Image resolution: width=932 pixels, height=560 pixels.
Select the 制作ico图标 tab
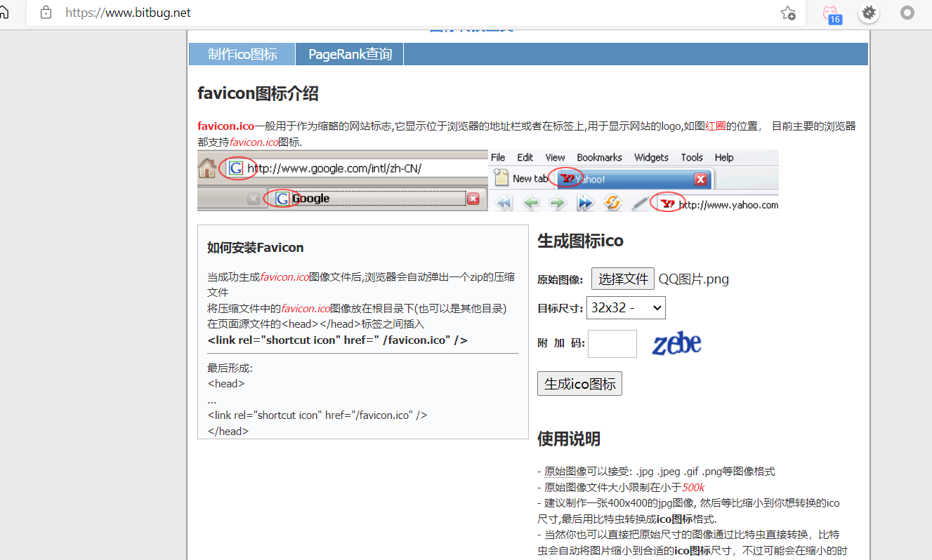[242, 53]
